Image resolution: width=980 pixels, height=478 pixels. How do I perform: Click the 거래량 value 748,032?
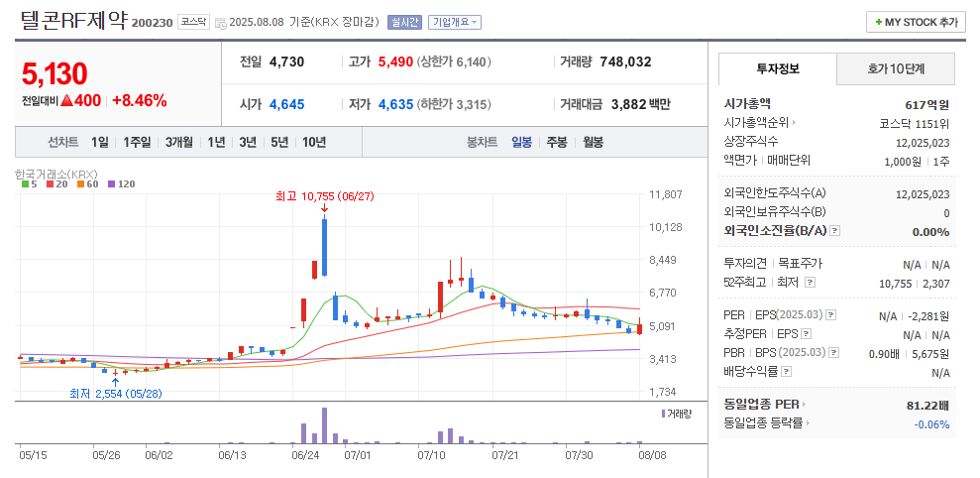[625, 61]
